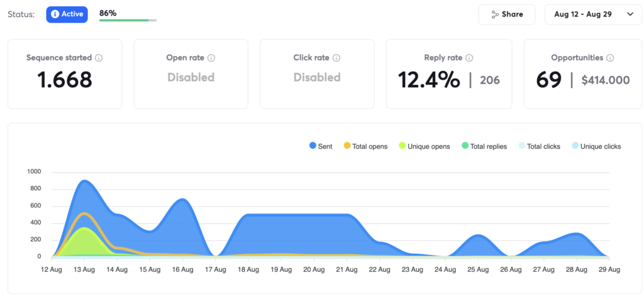644x297 pixels.
Task: Click the 13 Aug peak on chart
Action: [84, 181]
